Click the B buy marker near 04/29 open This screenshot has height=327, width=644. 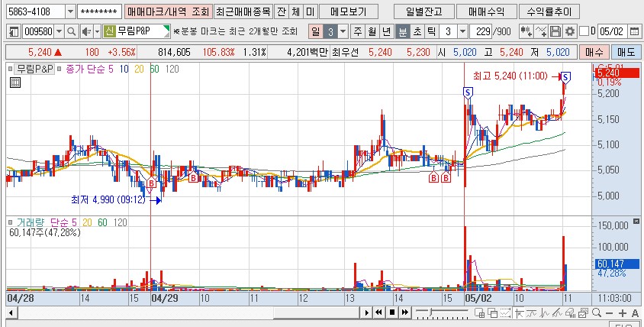[x=151, y=183]
